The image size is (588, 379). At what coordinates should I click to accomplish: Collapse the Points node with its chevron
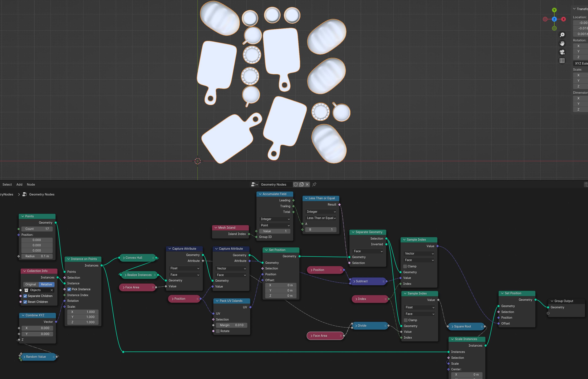(23, 216)
